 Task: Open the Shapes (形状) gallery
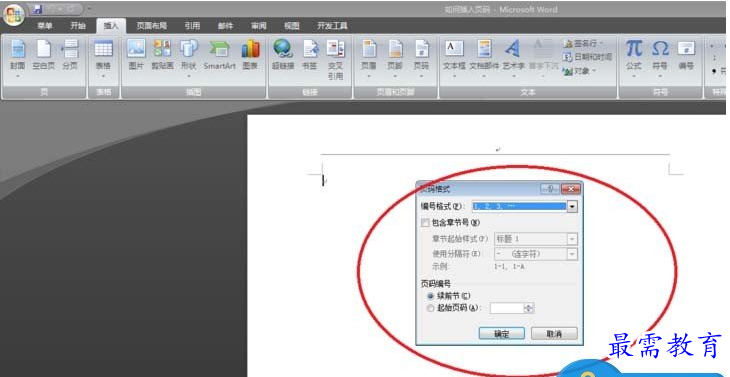(189, 58)
